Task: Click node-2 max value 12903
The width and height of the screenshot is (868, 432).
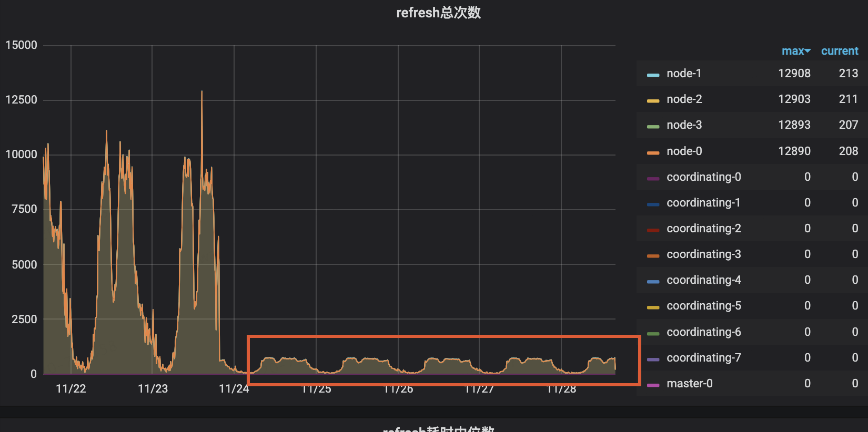Action: (x=794, y=99)
